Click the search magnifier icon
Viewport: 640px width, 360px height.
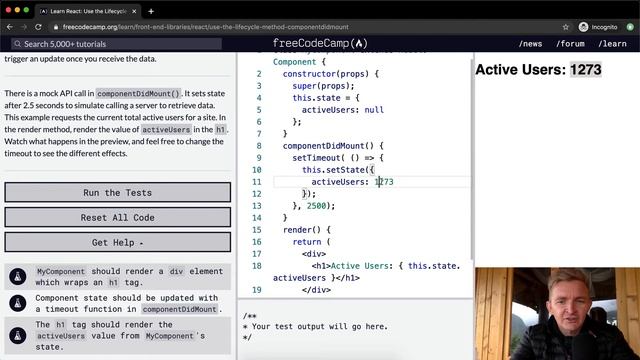(x=17, y=44)
